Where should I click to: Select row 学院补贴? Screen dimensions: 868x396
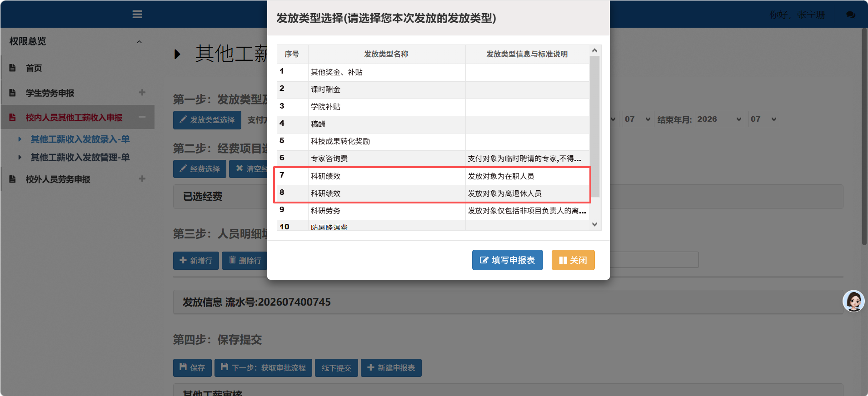pos(433,107)
